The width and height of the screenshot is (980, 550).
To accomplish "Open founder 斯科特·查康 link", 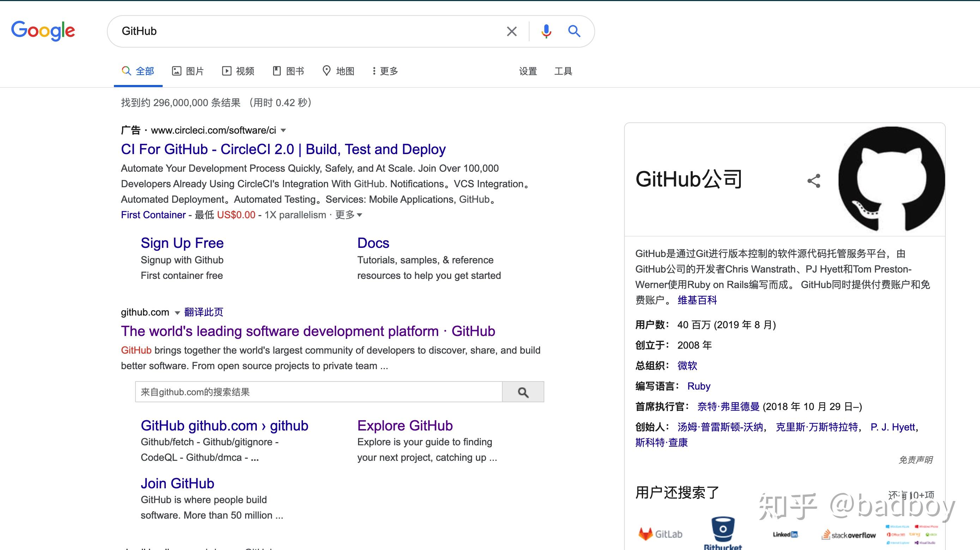I will [661, 443].
